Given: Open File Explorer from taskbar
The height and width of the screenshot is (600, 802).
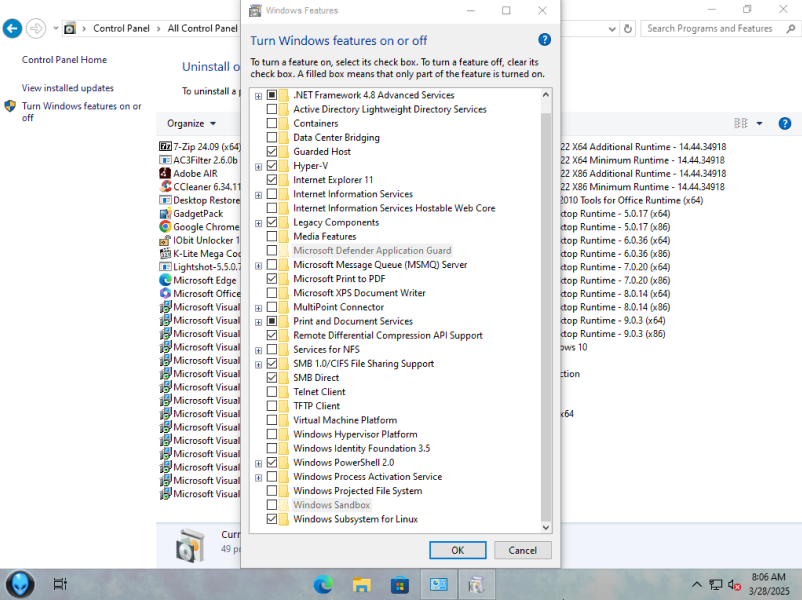Looking at the screenshot, I should point(362,584).
